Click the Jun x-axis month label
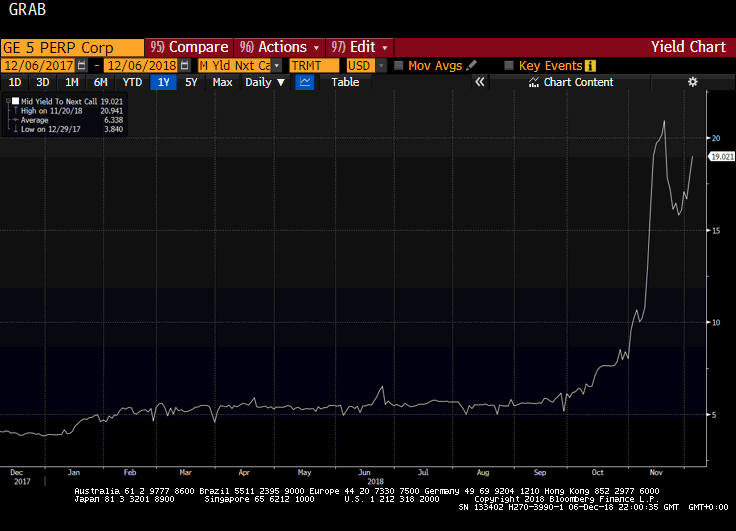 pos(364,472)
